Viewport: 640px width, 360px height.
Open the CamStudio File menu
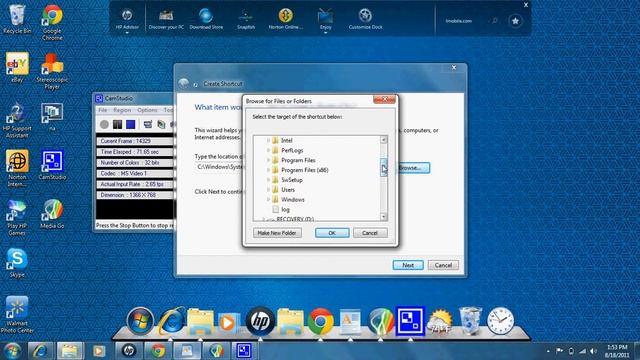pos(102,110)
